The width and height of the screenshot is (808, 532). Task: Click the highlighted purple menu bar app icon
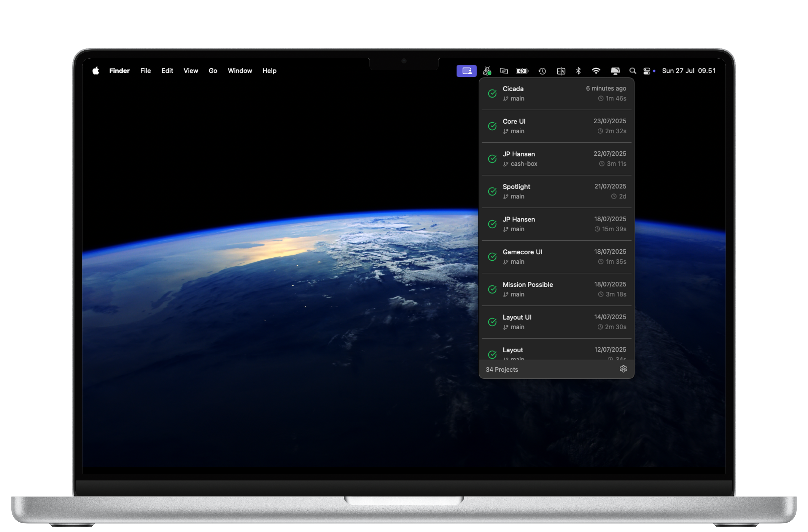(x=467, y=71)
